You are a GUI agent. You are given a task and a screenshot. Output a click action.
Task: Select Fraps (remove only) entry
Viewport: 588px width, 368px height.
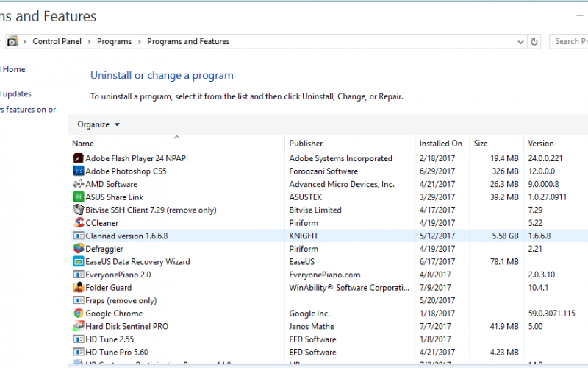coord(329,300)
